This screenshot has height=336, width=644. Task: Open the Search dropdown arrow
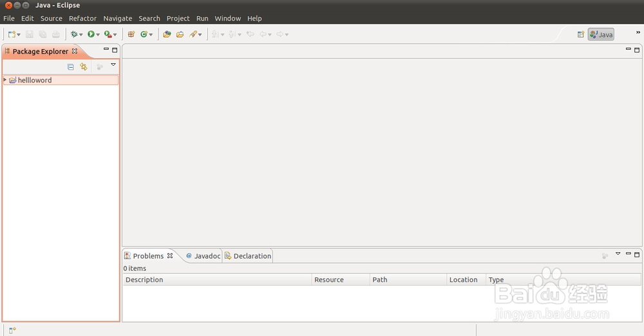(x=200, y=35)
